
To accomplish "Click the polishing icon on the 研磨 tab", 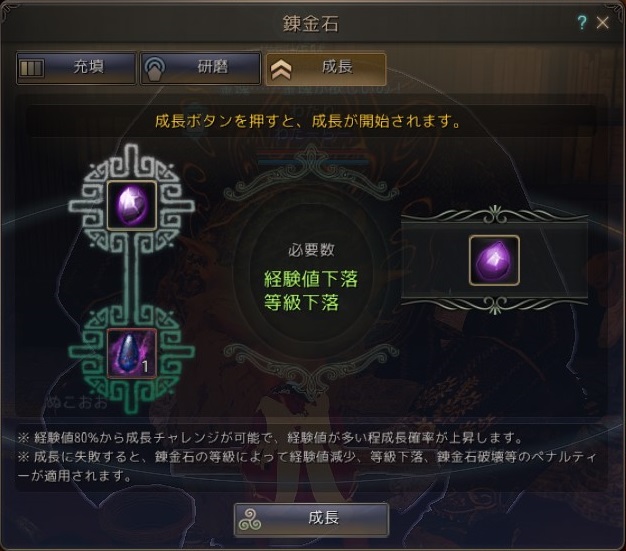I will click(x=155, y=69).
